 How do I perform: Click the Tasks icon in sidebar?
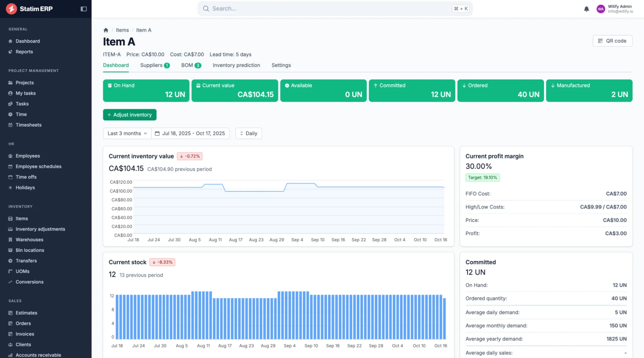10,104
